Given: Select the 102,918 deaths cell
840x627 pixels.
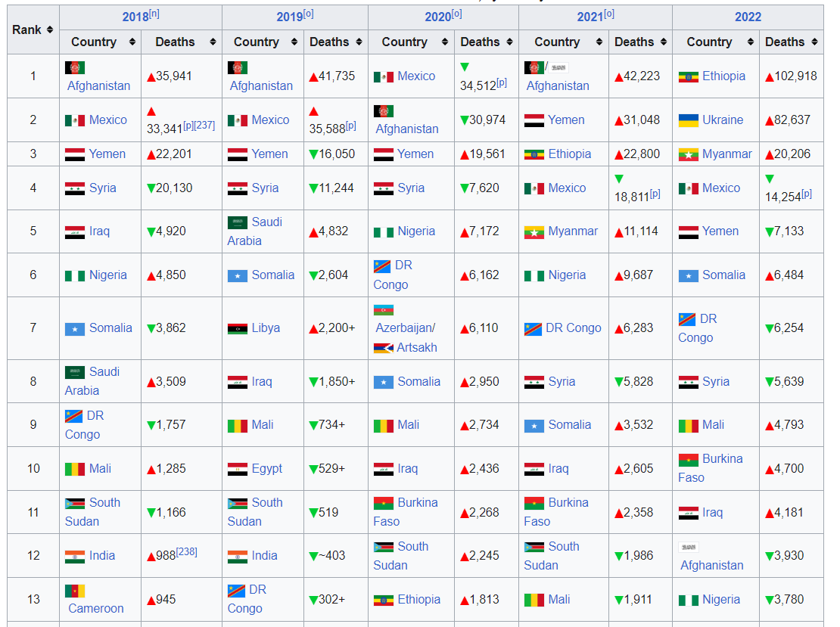Looking at the screenshot, I should point(792,76).
